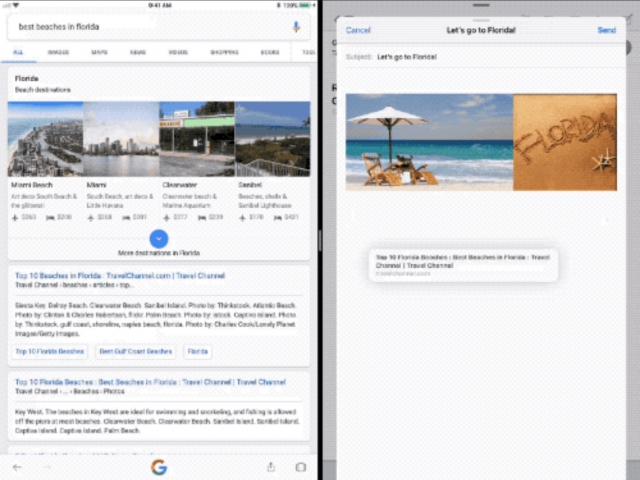640x480 pixels.
Task: Tap the dragged Travel Channel link preview card
Action: [x=463, y=265]
